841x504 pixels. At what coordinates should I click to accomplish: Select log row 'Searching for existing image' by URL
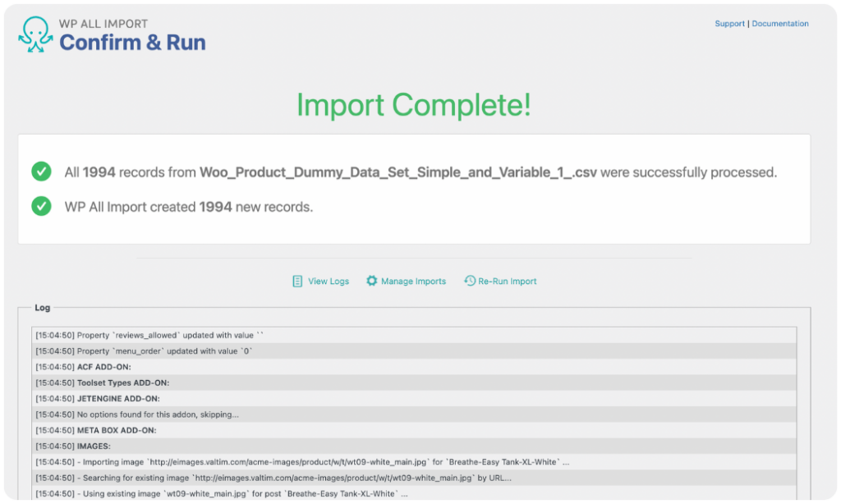pyautogui.click(x=414, y=478)
